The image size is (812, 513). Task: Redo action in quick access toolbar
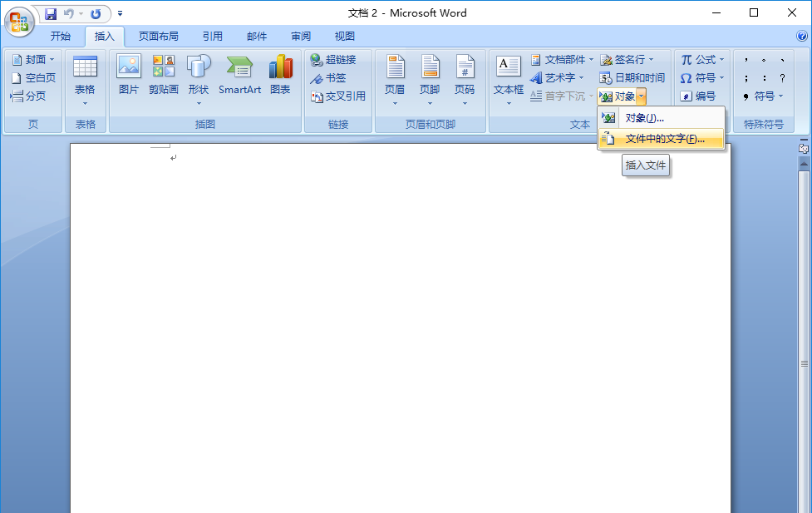pyautogui.click(x=96, y=14)
